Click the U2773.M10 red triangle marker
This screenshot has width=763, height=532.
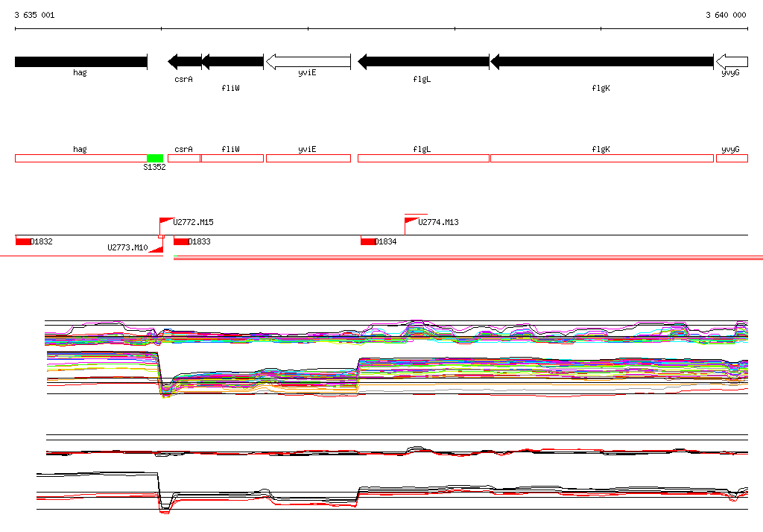156,249
